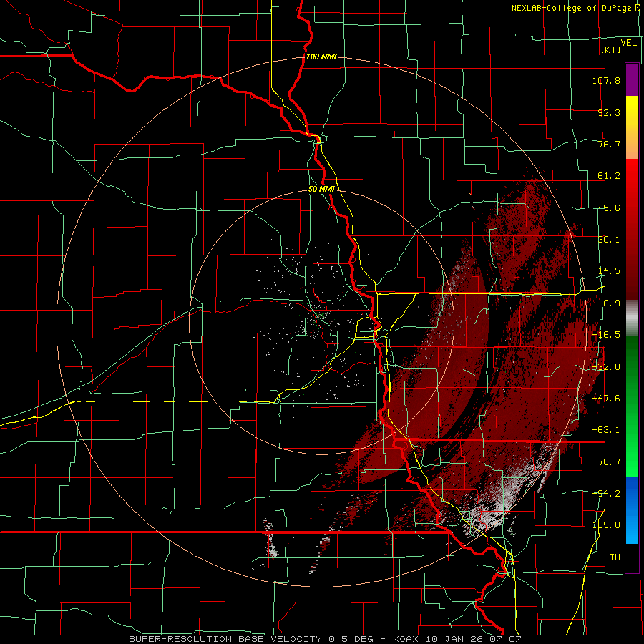
Task: Select the 45.6 legend value
Action: point(609,208)
